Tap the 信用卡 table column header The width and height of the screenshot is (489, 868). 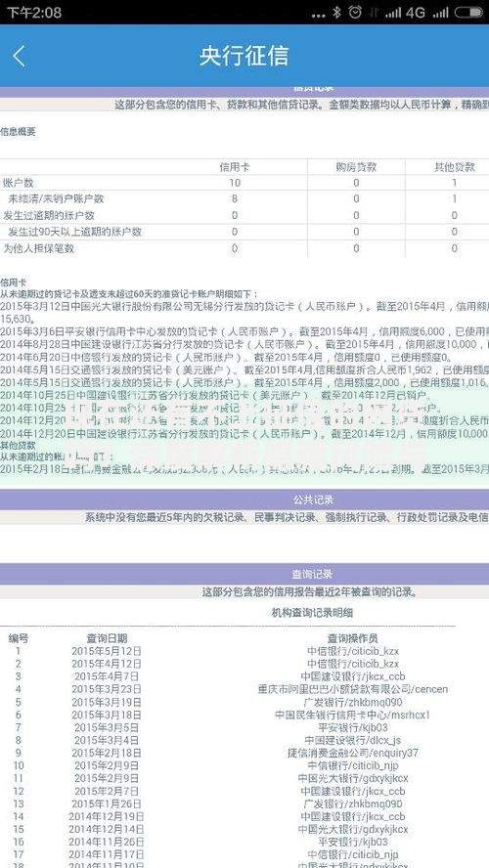[x=235, y=166]
